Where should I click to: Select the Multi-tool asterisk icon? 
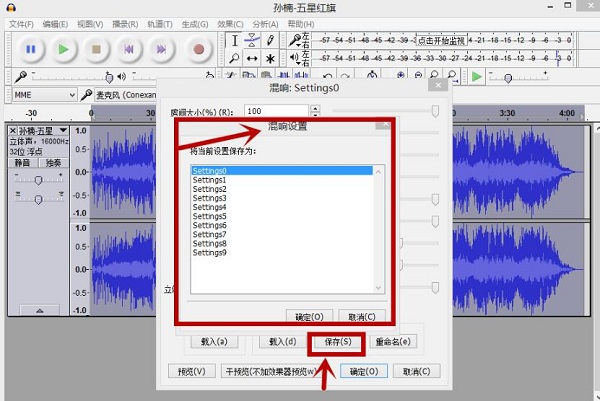(270, 59)
